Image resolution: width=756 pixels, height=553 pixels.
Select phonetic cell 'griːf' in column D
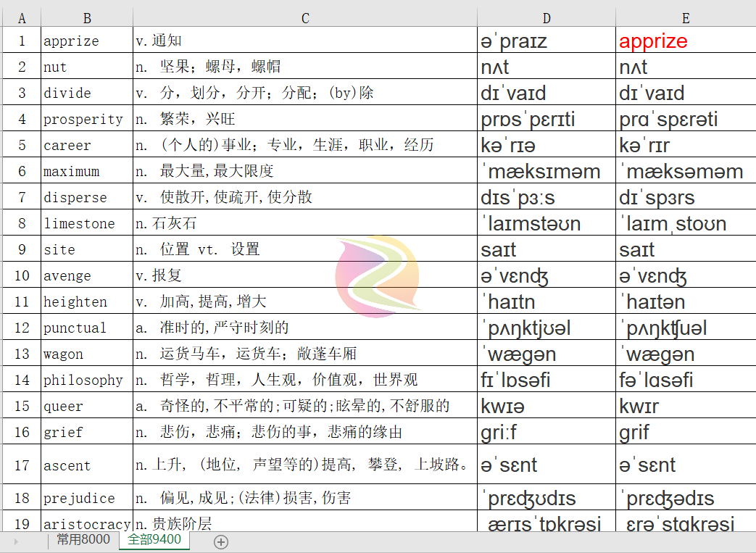pyautogui.click(x=547, y=431)
